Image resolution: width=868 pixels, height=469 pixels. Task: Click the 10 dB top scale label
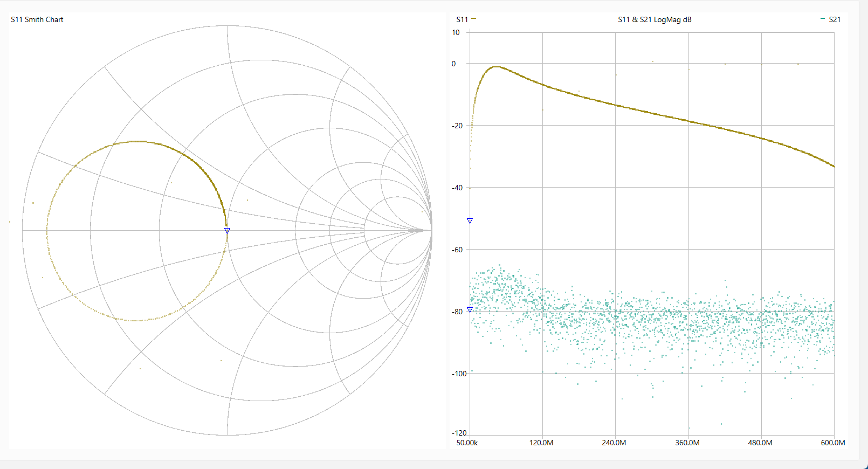[x=456, y=32]
